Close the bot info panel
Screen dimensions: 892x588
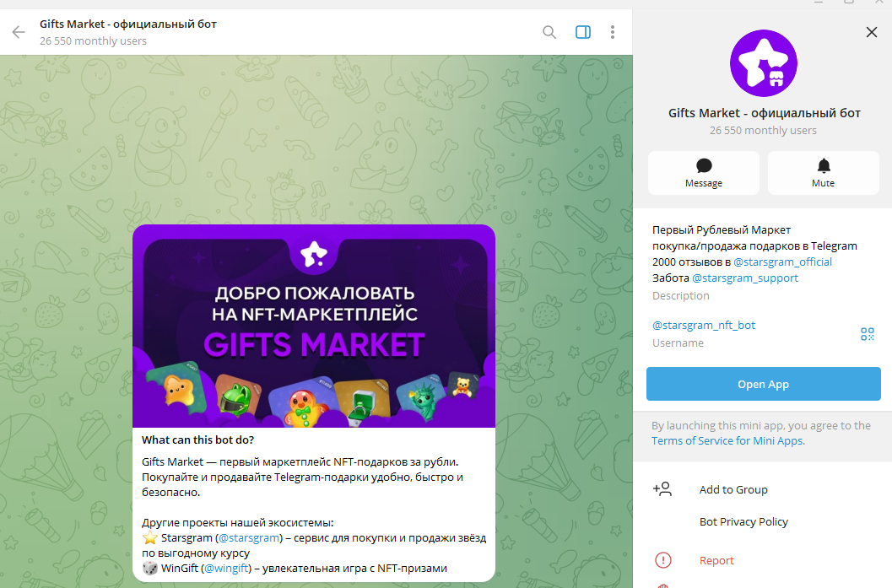[x=872, y=32]
